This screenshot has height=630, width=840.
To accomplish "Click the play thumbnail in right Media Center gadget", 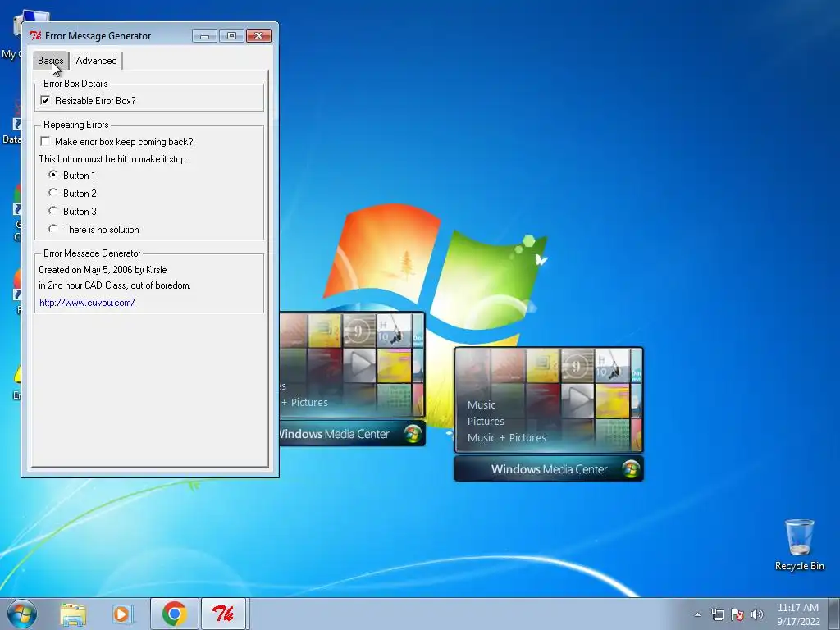I will coord(577,399).
